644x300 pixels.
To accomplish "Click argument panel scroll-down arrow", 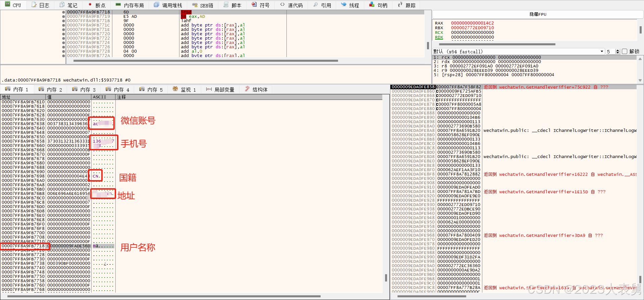I will point(640,80).
